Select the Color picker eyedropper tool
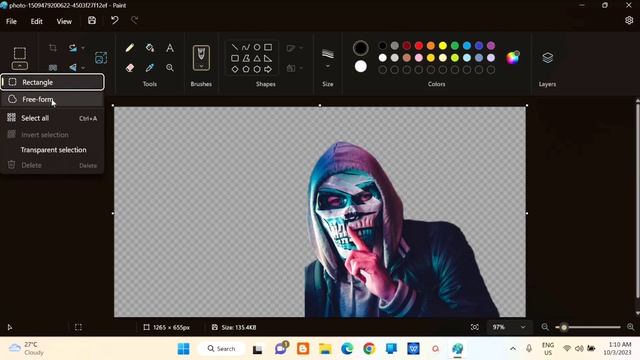Screen dimensions: 640x360 [150, 68]
